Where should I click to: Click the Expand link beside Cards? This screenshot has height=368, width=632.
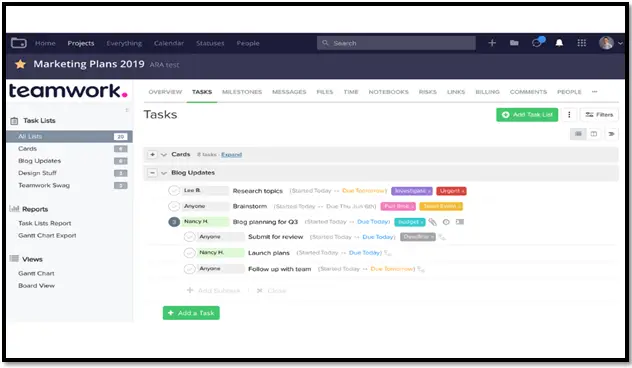(231, 155)
